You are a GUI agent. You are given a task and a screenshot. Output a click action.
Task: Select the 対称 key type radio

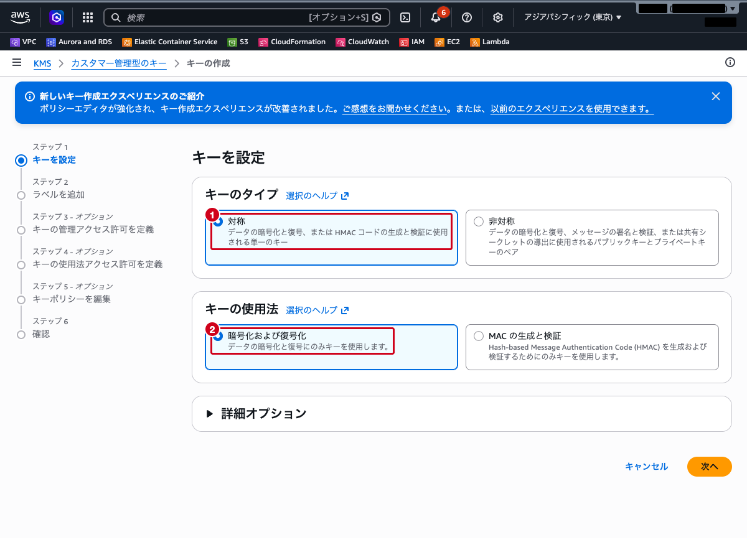pyautogui.click(x=218, y=222)
